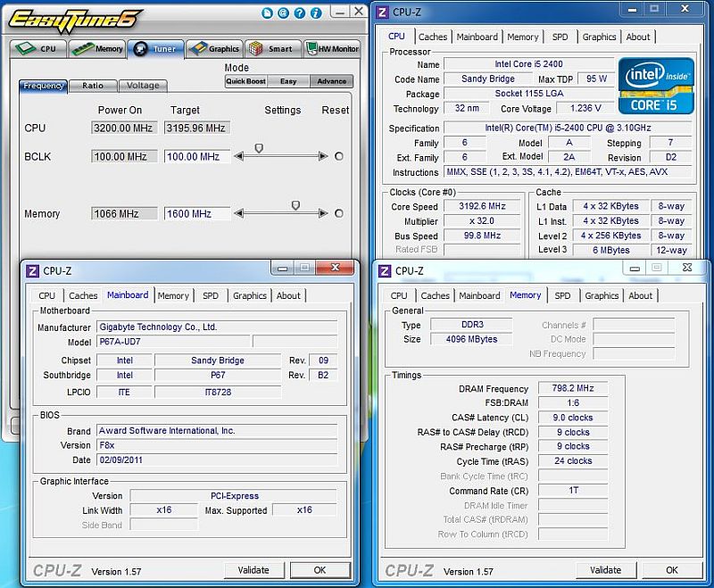Screen dimensions: 714x588
Task: Switch to the Voltage sub-tab
Action: point(143,86)
